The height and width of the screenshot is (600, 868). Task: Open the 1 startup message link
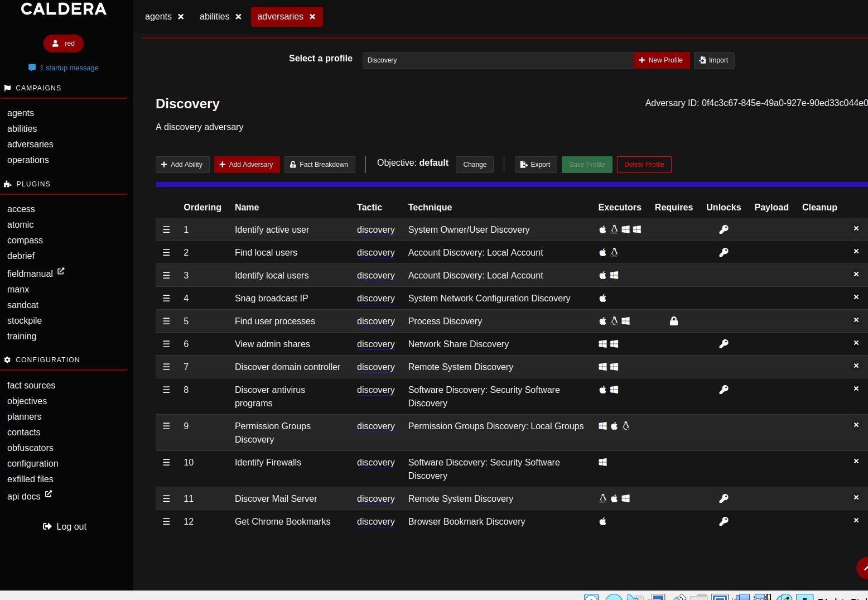coord(64,68)
